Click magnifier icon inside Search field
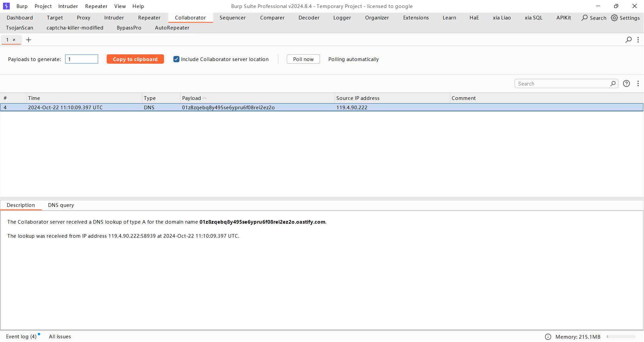 point(613,83)
